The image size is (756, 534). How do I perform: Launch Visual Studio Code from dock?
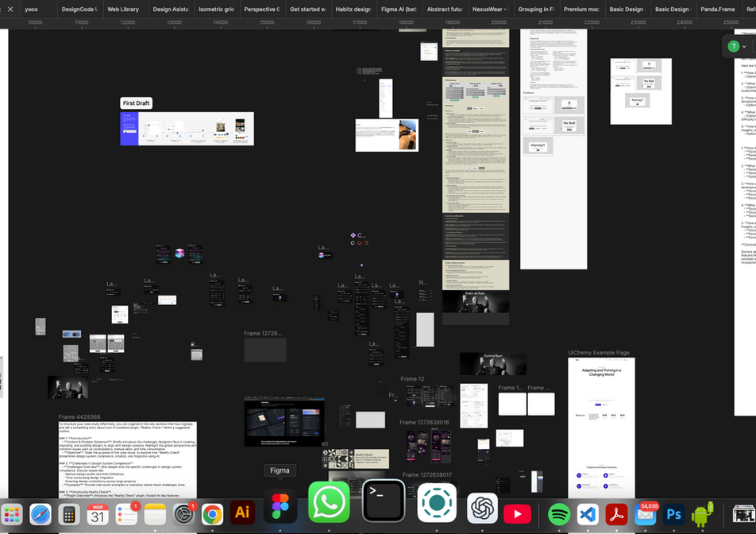588,514
